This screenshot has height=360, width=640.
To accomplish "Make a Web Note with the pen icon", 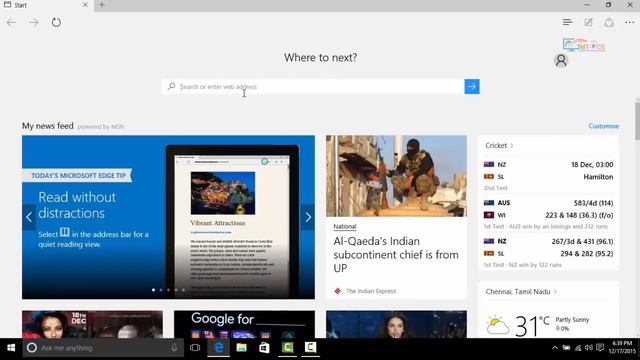I will pos(588,22).
